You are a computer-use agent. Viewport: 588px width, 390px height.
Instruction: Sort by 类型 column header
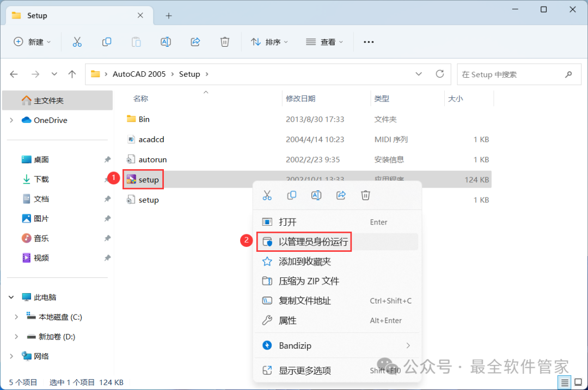[382, 98]
